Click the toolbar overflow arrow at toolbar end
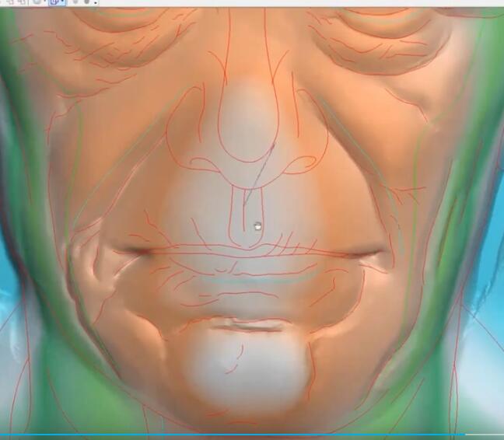 point(96,3)
